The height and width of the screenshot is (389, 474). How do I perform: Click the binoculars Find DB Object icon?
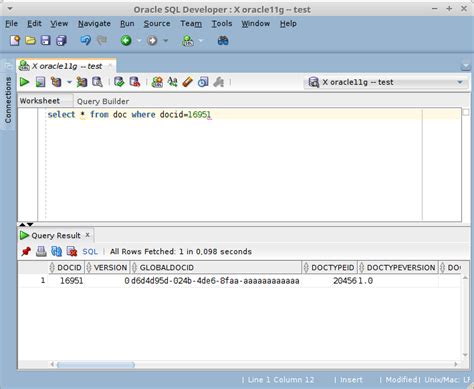[x=223, y=41]
